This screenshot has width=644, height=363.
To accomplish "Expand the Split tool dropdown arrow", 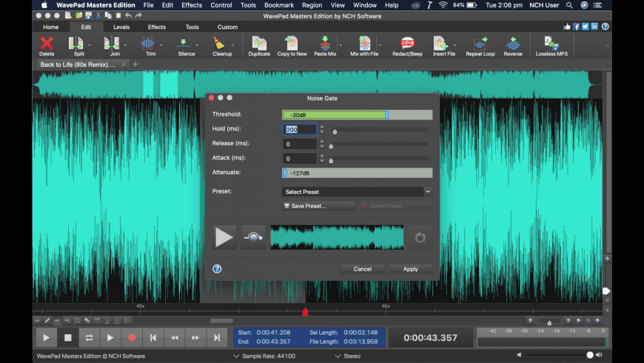I will (x=90, y=45).
